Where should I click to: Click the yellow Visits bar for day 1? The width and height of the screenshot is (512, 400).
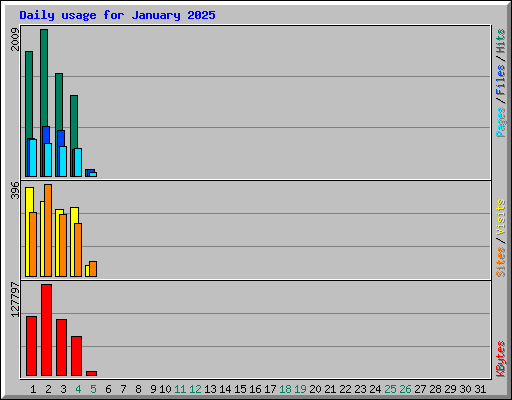pyautogui.click(x=28, y=232)
